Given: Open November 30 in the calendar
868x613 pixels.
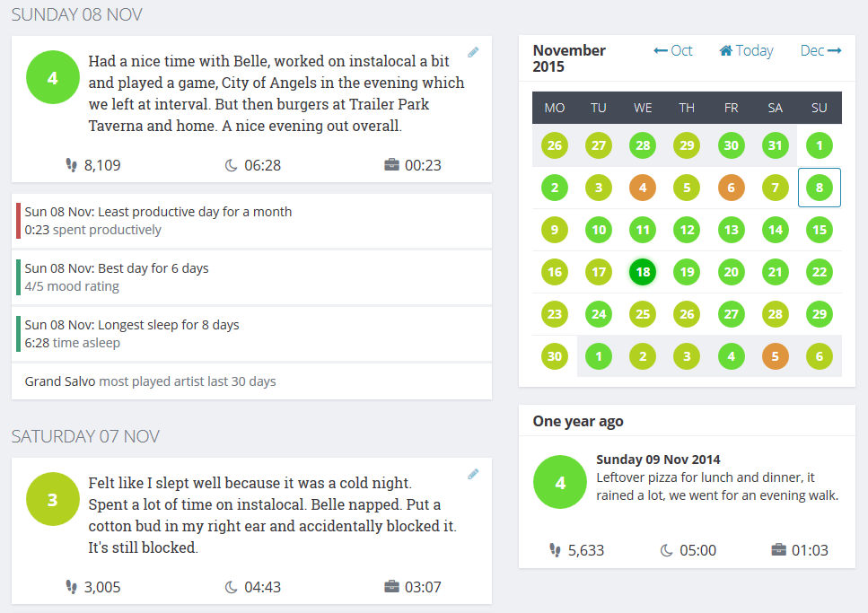Looking at the screenshot, I should coord(555,356).
